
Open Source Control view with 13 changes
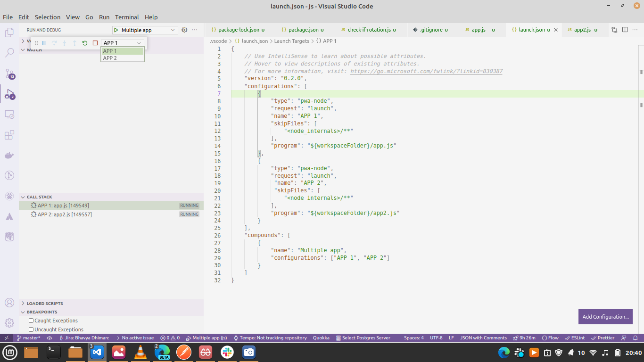[x=9, y=74]
